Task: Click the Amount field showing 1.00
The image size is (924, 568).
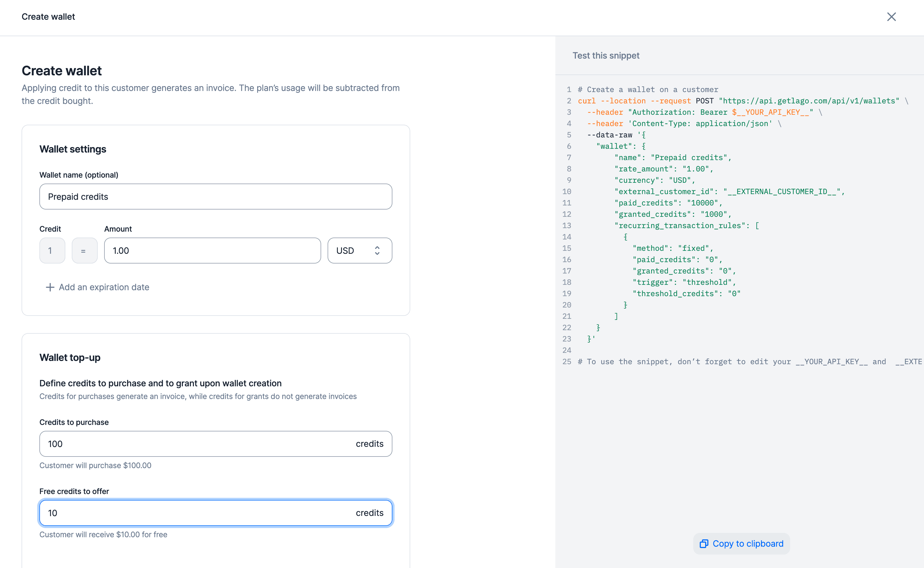Action: tap(212, 251)
